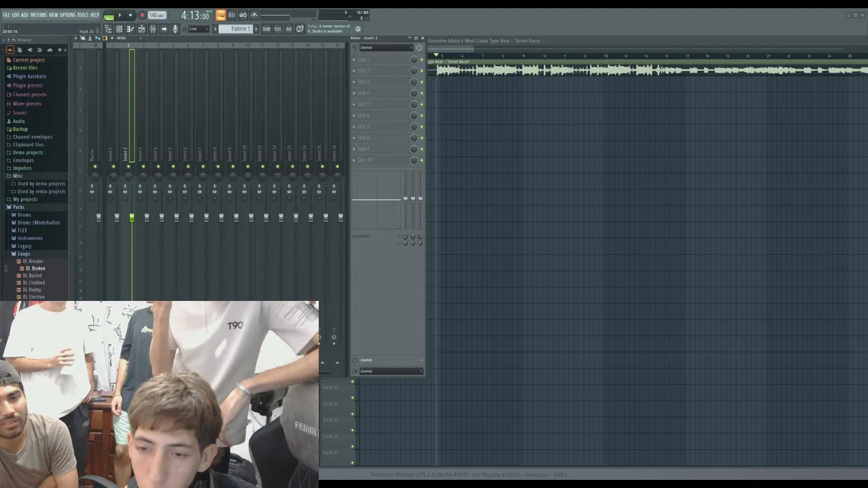Click the 4:13:00 time display
Screen dimensions: 868x488
click(x=195, y=15)
